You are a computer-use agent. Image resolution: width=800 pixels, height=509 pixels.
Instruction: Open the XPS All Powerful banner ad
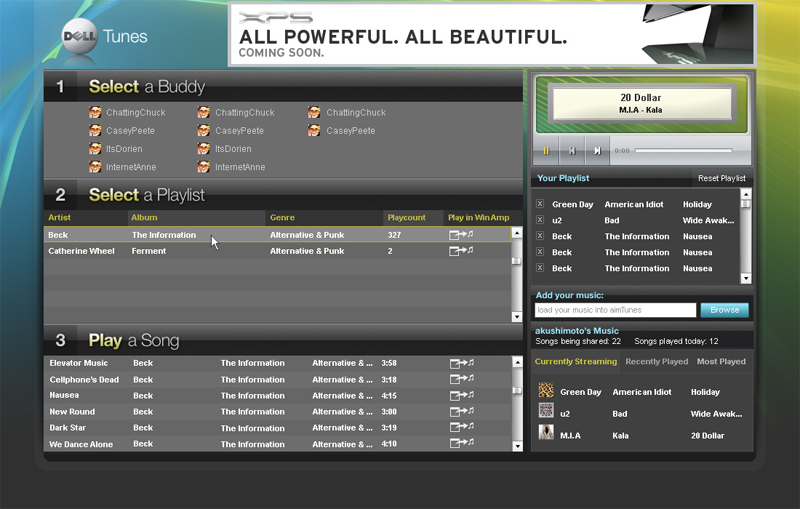tap(492, 35)
